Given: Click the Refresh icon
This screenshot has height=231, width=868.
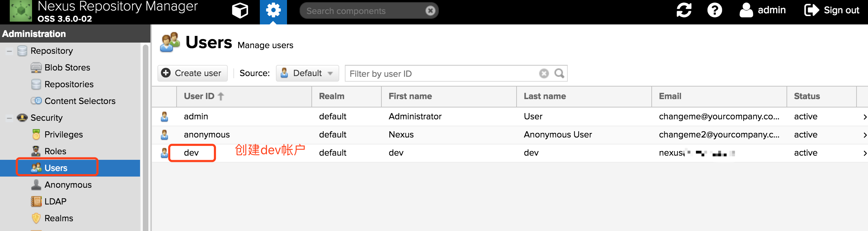Looking at the screenshot, I should click(684, 10).
